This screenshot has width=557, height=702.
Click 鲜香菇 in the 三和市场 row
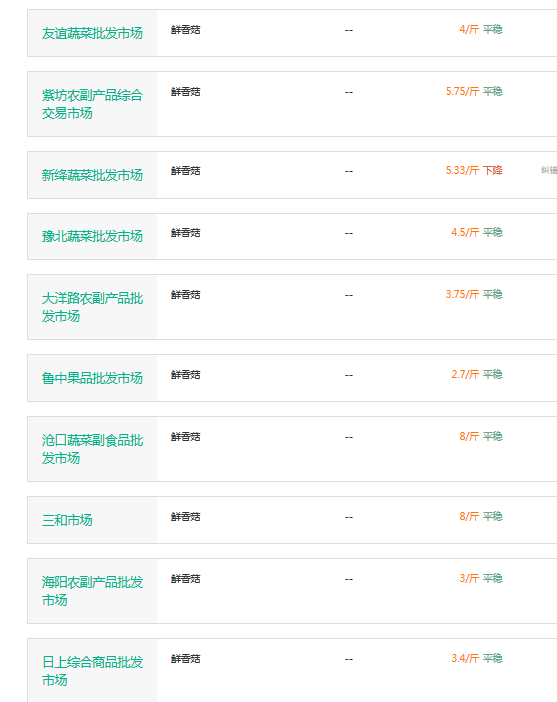click(185, 517)
